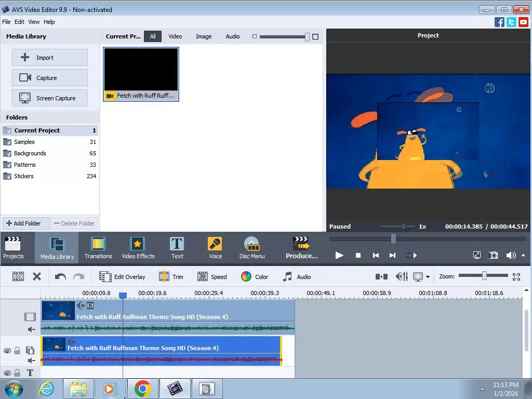Open the Color correction tool

tap(255, 276)
